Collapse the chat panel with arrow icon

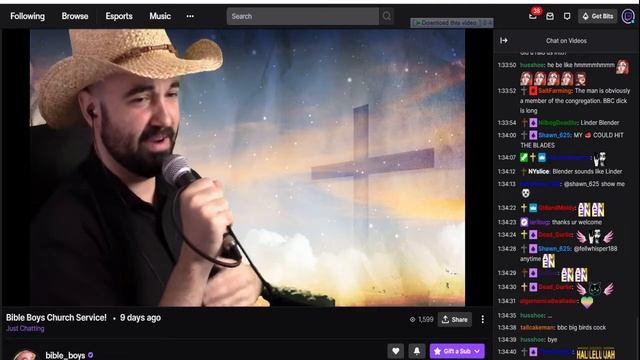504,40
